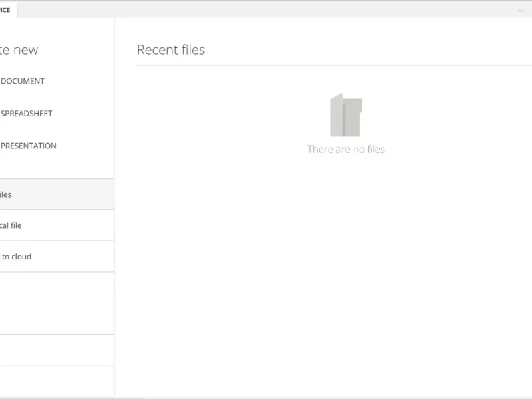Minimize the application window
Viewport: 532px width, 399px height.
tap(521, 11)
